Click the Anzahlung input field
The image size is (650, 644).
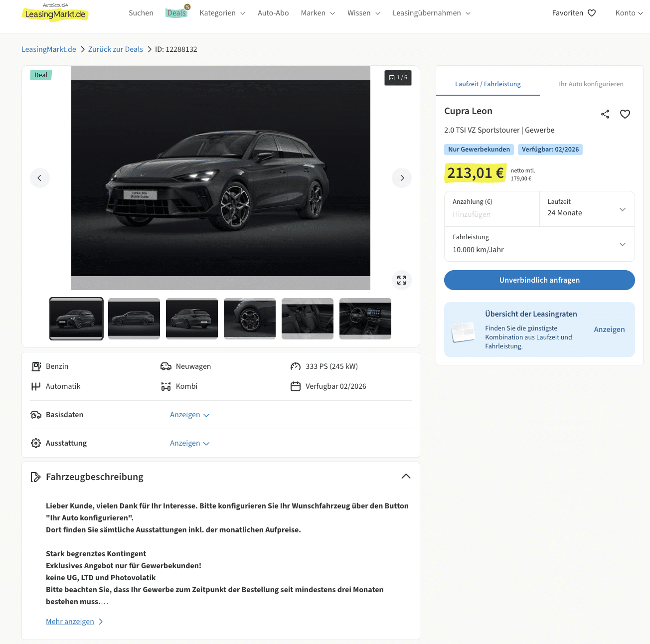click(491, 214)
